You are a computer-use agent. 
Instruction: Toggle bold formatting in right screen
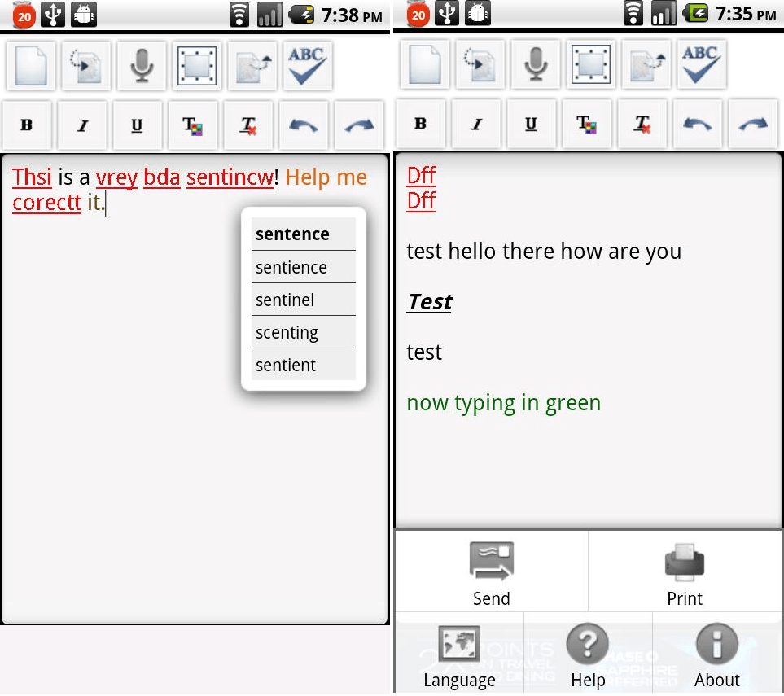tap(421, 124)
